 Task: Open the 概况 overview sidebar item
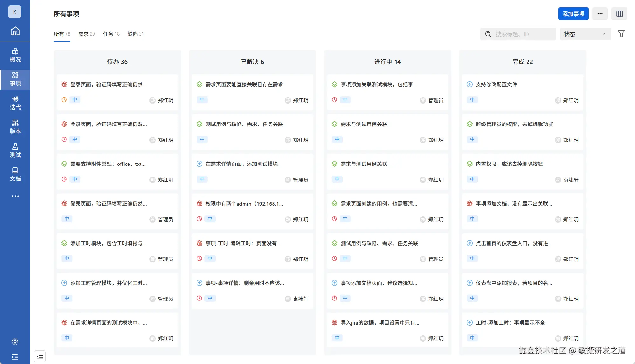pyautogui.click(x=15, y=55)
